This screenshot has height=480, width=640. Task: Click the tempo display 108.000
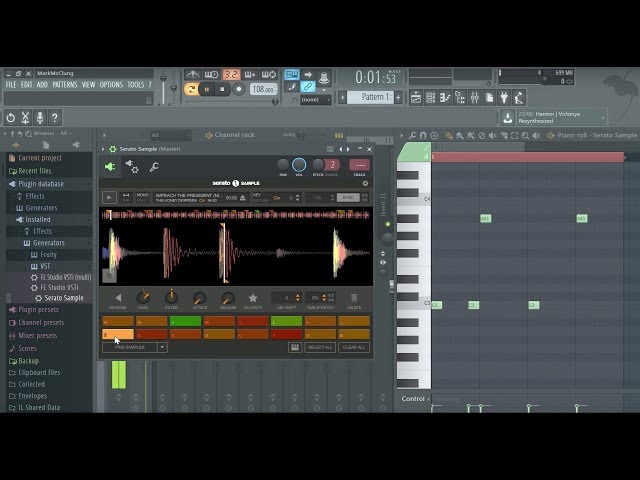263,89
